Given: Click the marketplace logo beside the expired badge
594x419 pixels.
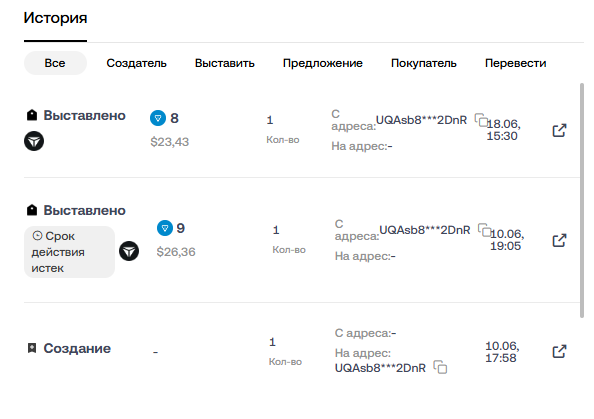Looking at the screenshot, I should pyautogui.click(x=129, y=251).
